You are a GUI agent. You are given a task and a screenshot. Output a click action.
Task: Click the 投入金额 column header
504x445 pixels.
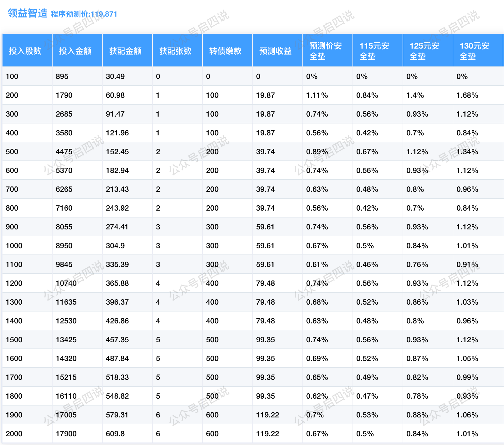pyautogui.click(x=75, y=51)
